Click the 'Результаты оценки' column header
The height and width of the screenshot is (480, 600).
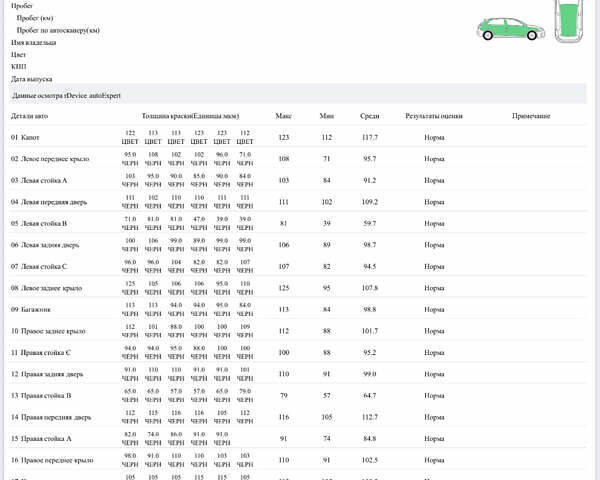434,116
